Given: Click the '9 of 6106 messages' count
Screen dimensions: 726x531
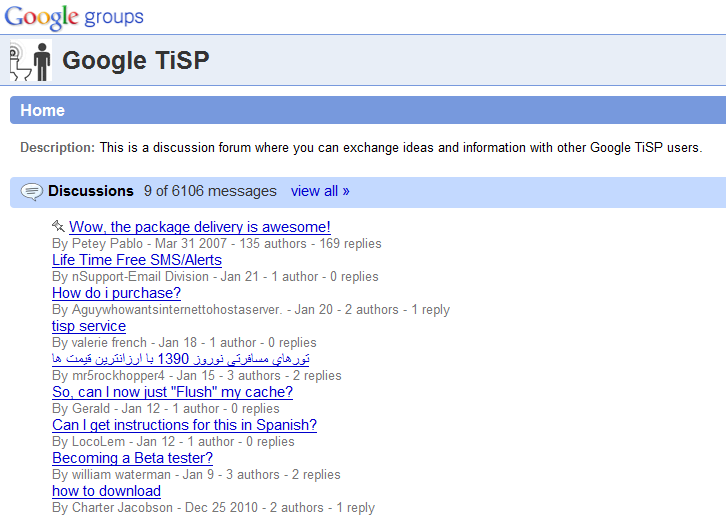Looking at the screenshot, I should 210,191.
